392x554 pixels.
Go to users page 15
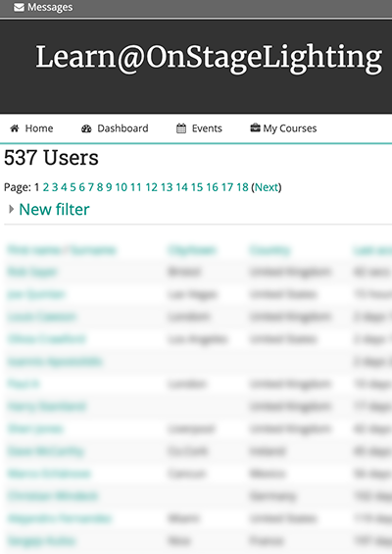tap(197, 187)
